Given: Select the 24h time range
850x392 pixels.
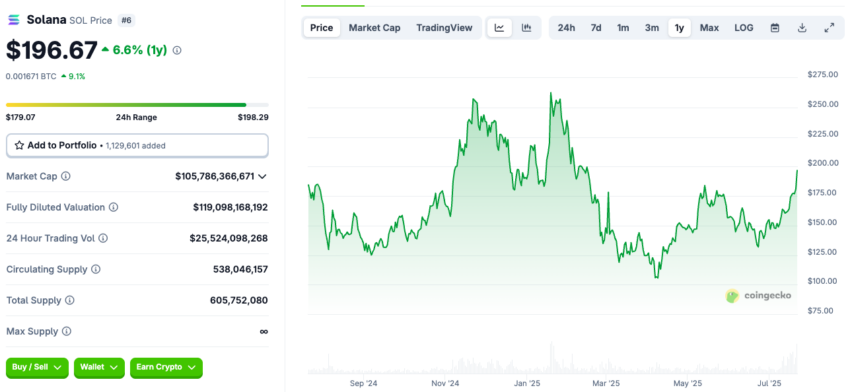Looking at the screenshot, I should point(566,28).
